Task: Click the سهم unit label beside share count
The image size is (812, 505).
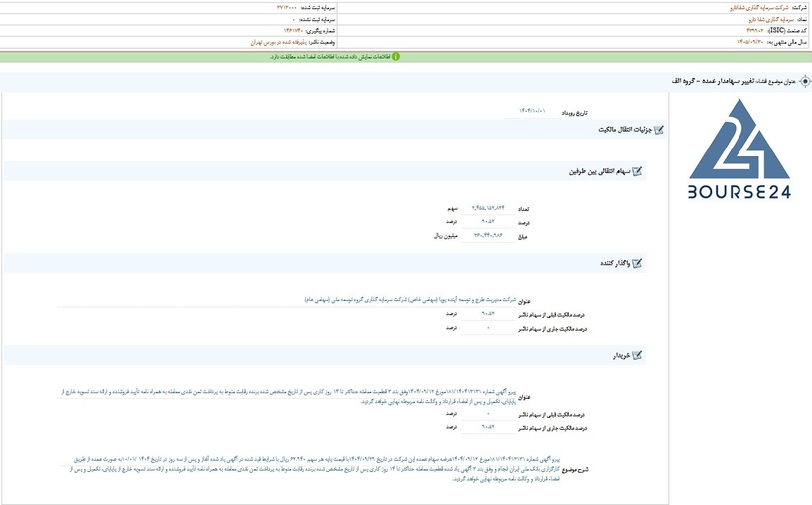Action: click(x=452, y=209)
